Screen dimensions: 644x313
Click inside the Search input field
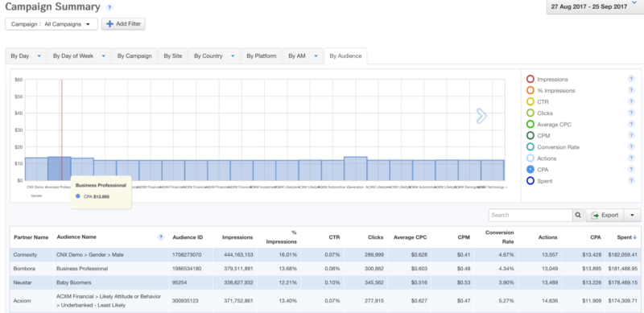pos(530,216)
